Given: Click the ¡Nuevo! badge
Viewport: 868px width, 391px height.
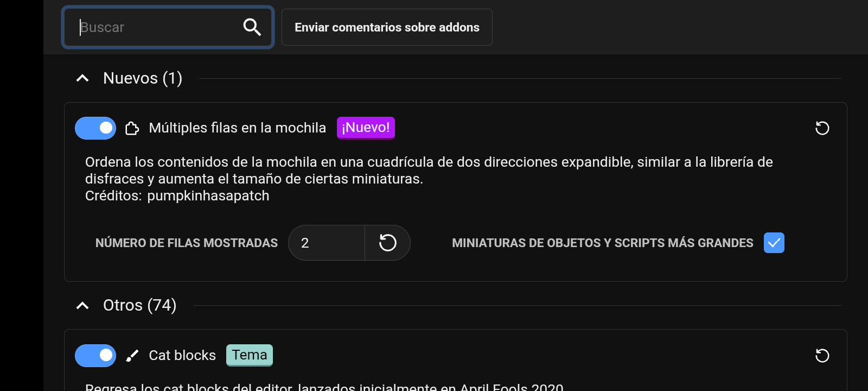Looking at the screenshot, I should (366, 128).
